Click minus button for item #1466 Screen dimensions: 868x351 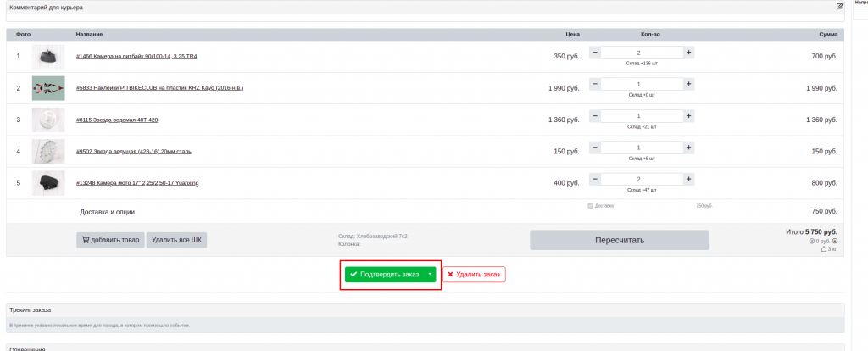coord(594,53)
